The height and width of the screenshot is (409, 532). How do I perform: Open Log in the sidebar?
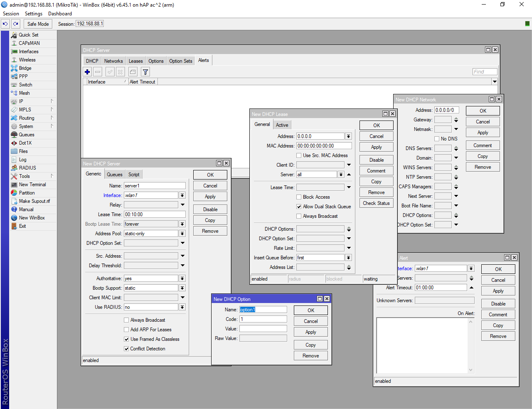[x=22, y=160]
